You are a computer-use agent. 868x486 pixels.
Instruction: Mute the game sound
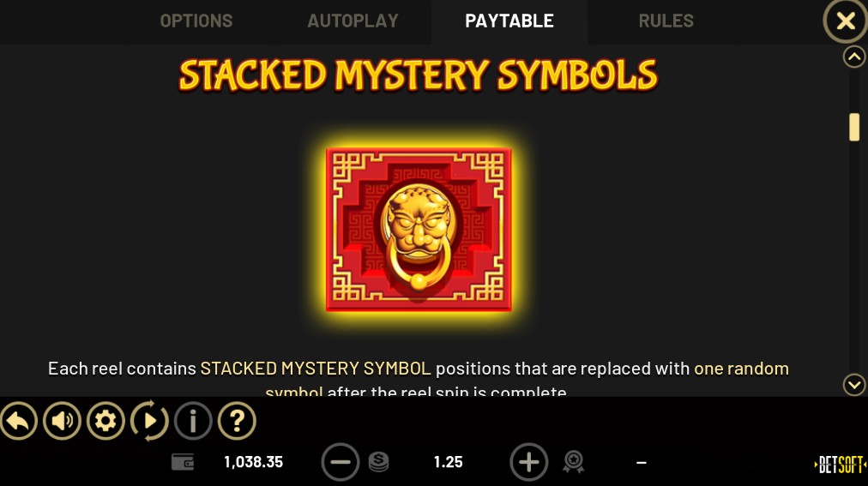point(62,422)
